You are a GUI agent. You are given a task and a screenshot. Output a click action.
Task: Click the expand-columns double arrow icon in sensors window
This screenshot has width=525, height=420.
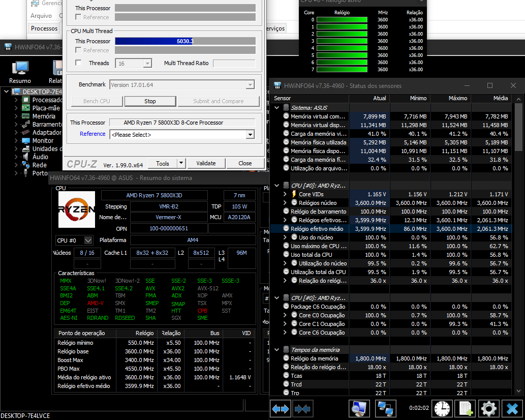280,409
